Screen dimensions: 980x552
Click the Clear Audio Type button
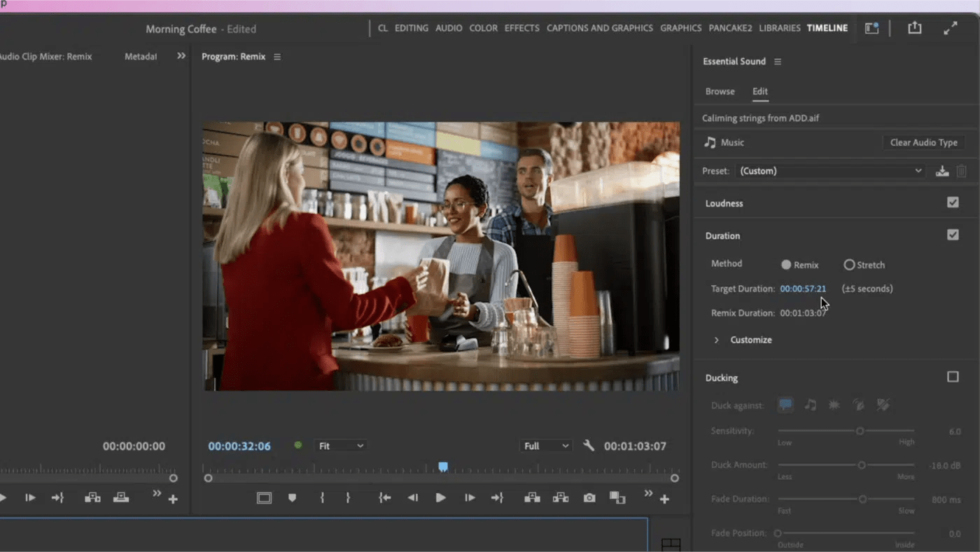(x=923, y=142)
